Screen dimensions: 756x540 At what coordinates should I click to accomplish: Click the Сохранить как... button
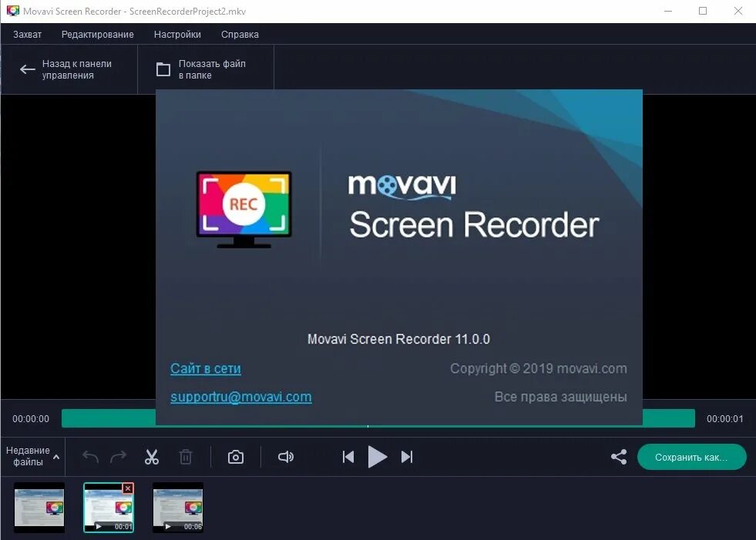[x=691, y=457]
